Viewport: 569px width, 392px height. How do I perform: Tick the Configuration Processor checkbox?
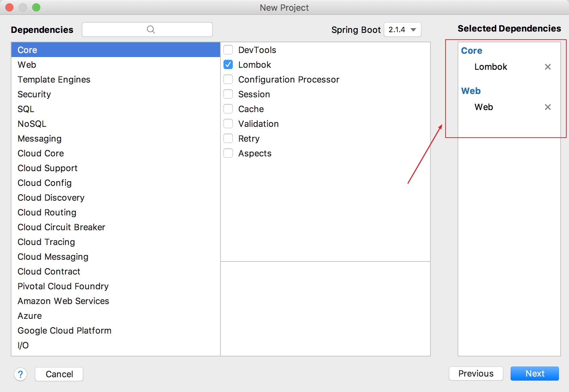(x=228, y=80)
